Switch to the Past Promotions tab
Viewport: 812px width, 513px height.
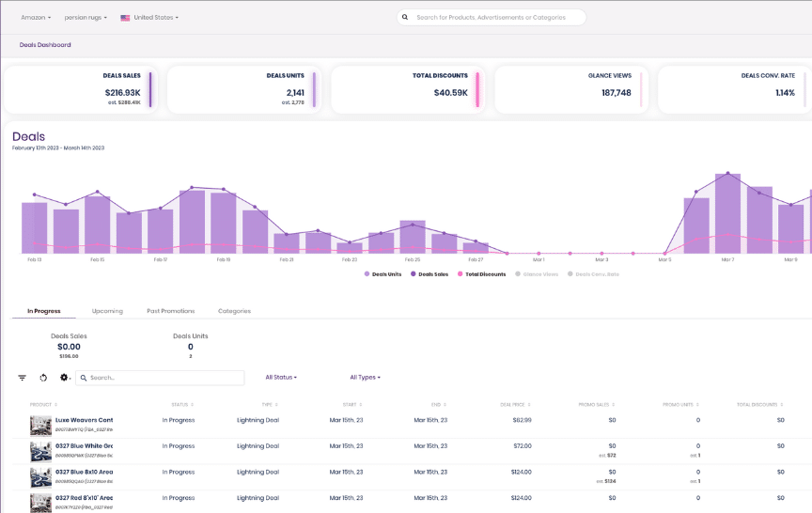pyautogui.click(x=171, y=310)
